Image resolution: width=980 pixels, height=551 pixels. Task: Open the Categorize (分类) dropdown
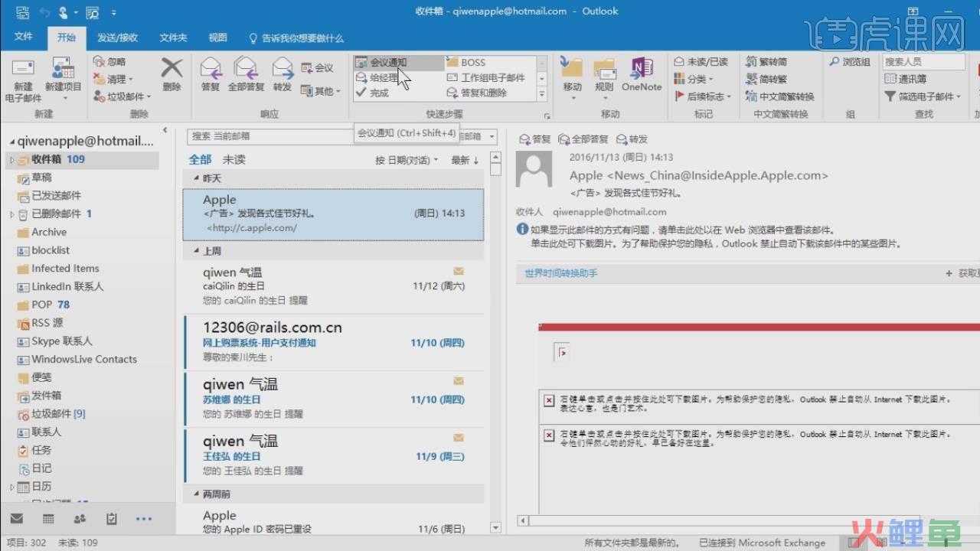click(694, 79)
